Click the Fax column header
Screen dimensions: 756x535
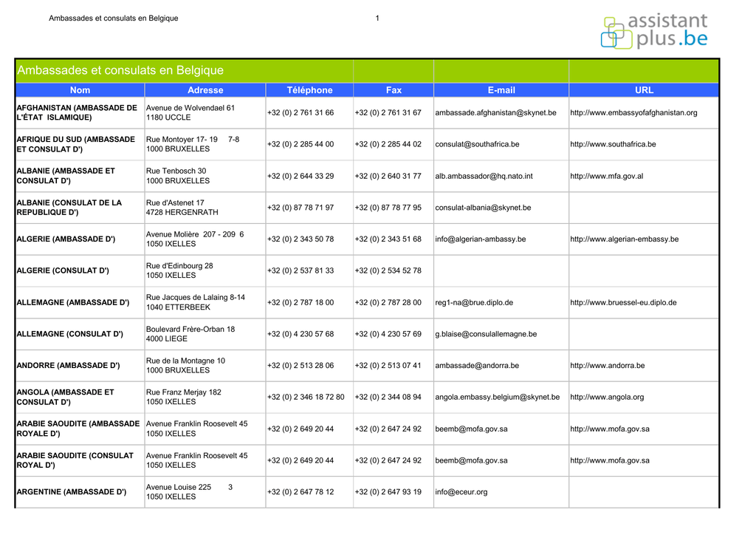coord(394,89)
